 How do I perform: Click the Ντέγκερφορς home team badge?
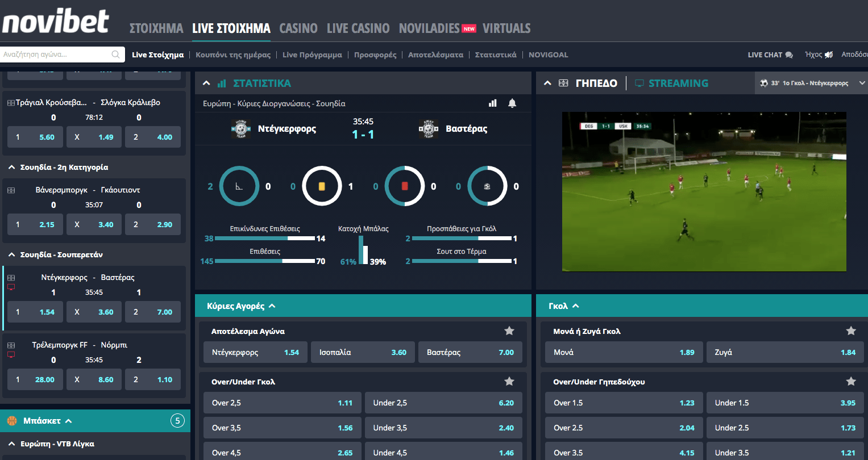point(241,129)
